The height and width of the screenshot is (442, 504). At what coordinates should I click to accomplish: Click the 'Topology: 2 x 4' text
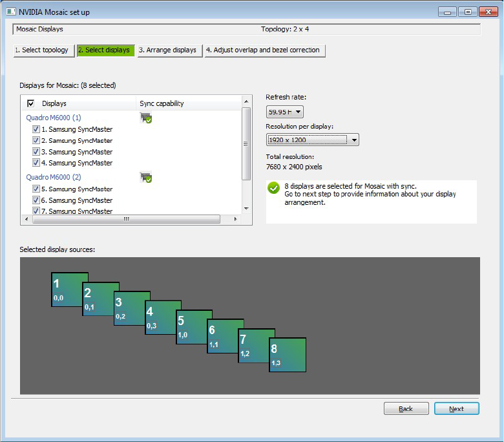[285, 29]
